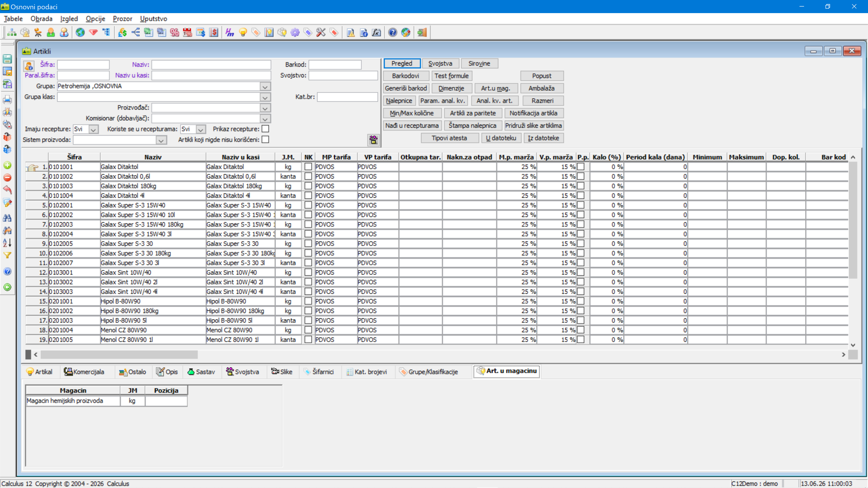This screenshot has height=488, width=868.
Task: Open the Opcije menu
Action: (95, 19)
